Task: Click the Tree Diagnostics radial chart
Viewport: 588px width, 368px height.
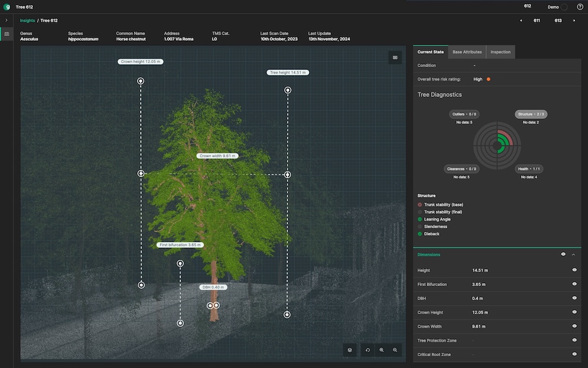Action: [x=497, y=145]
